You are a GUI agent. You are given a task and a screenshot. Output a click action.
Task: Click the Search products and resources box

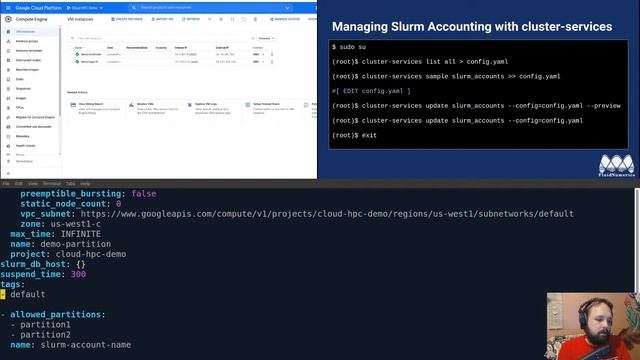[211, 8]
